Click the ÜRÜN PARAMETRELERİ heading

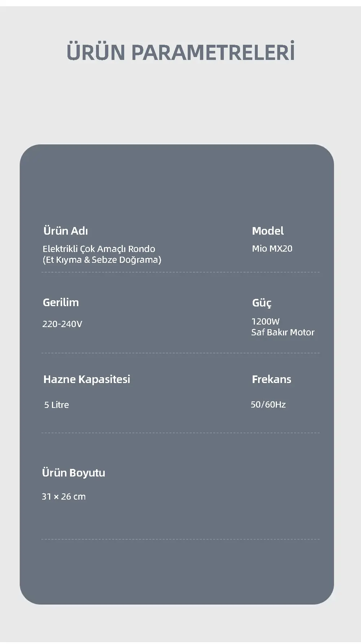tap(180, 52)
